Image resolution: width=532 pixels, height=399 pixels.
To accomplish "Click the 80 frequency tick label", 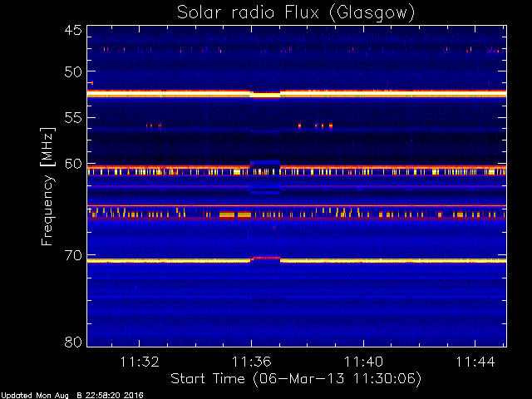I will [73, 342].
